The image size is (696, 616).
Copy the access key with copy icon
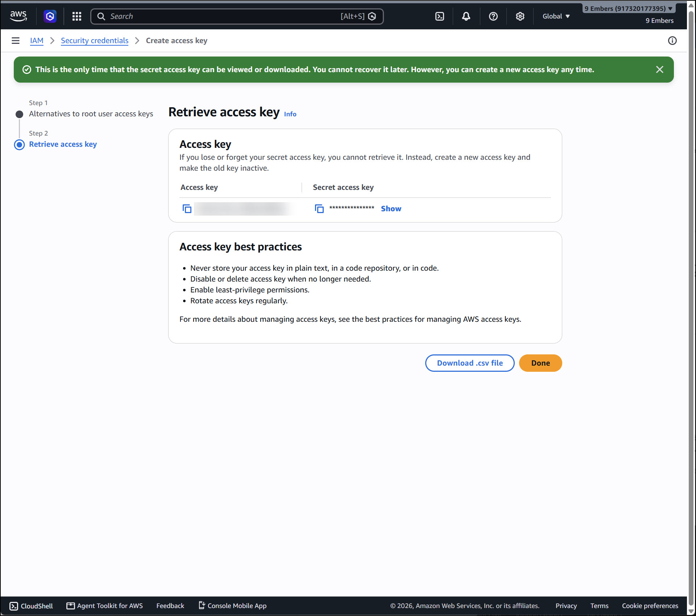point(187,209)
